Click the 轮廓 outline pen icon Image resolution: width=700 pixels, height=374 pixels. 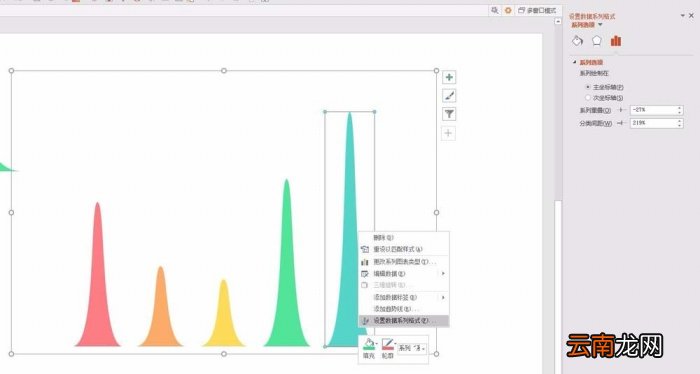click(x=387, y=344)
